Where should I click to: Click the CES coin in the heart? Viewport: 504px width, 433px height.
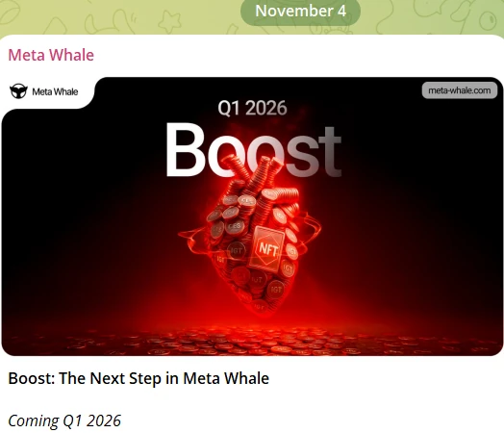(234, 227)
